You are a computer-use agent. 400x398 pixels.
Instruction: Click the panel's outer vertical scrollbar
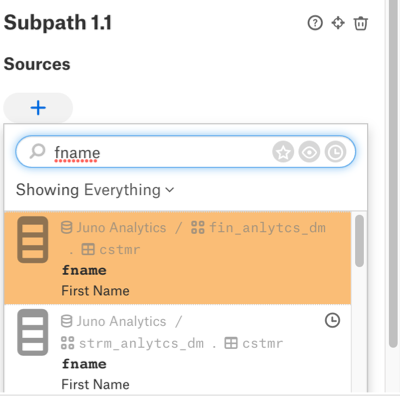coord(393,173)
